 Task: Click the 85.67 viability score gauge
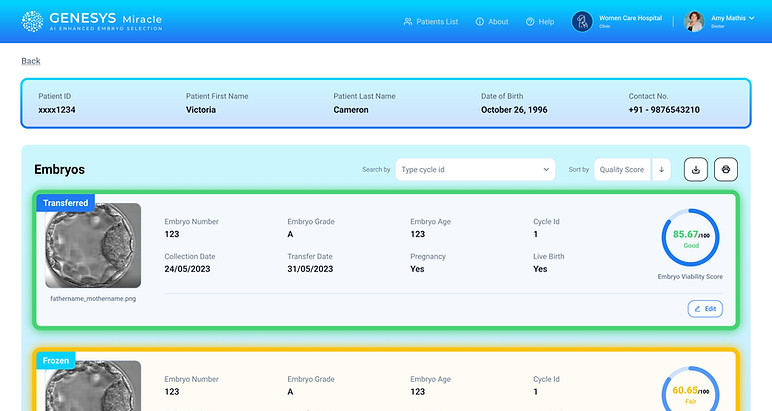(690, 238)
